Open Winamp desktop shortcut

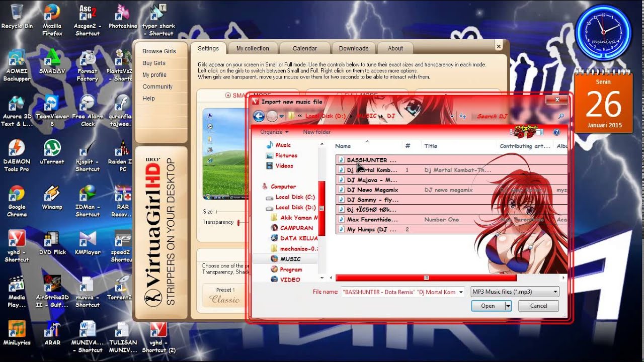click(52, 198)
